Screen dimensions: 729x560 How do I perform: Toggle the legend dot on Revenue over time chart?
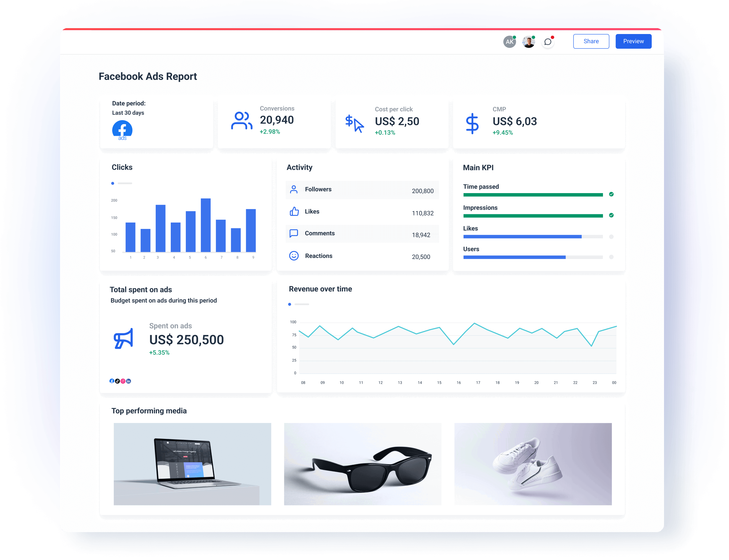click(290, 304)
